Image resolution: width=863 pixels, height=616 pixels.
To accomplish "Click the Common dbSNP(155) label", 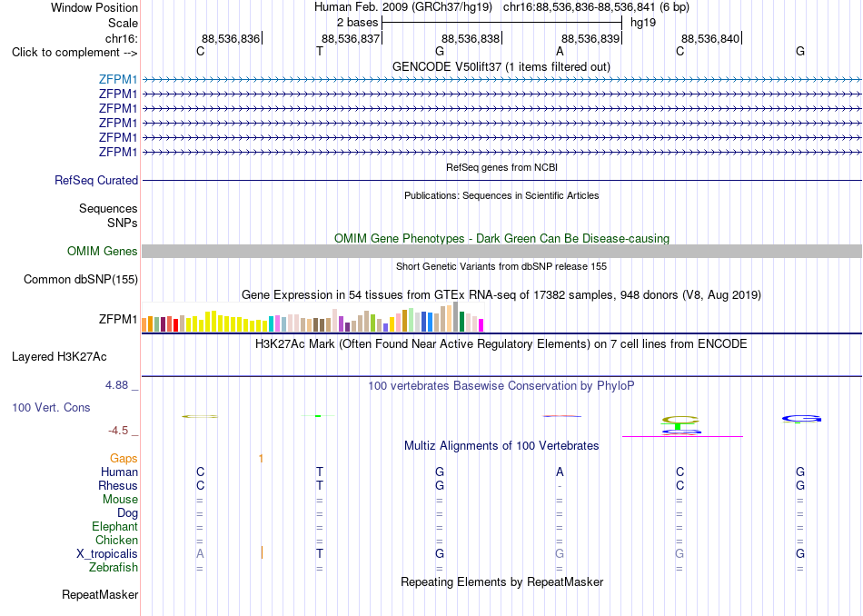I will [80, 280].
